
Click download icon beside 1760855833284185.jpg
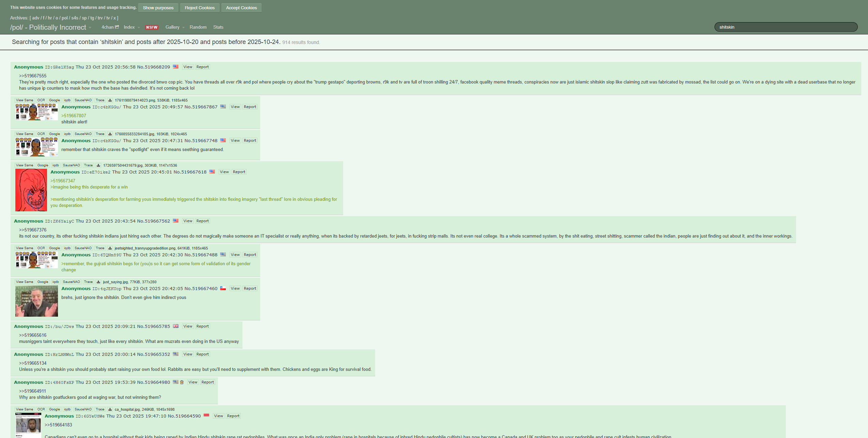[x=110, y=134]
